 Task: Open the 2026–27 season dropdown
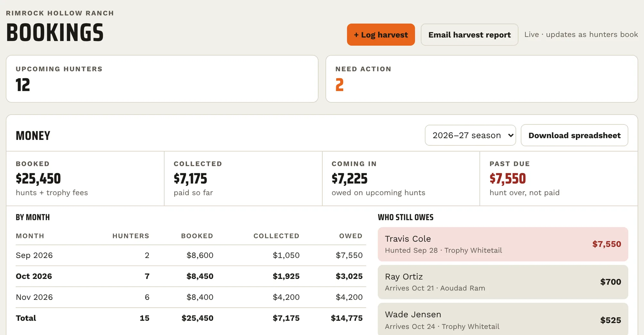click(470, 135)
